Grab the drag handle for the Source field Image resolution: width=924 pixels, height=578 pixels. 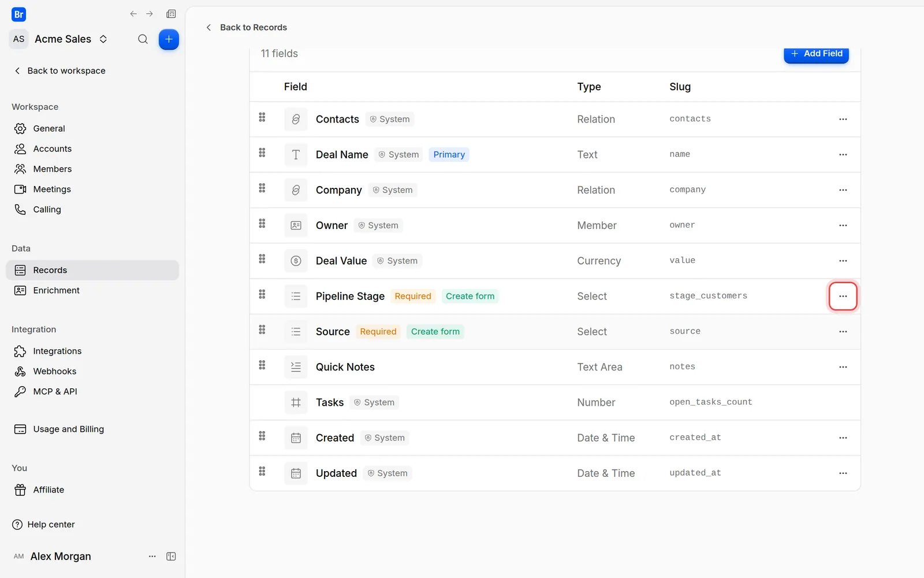pos(262,329)
